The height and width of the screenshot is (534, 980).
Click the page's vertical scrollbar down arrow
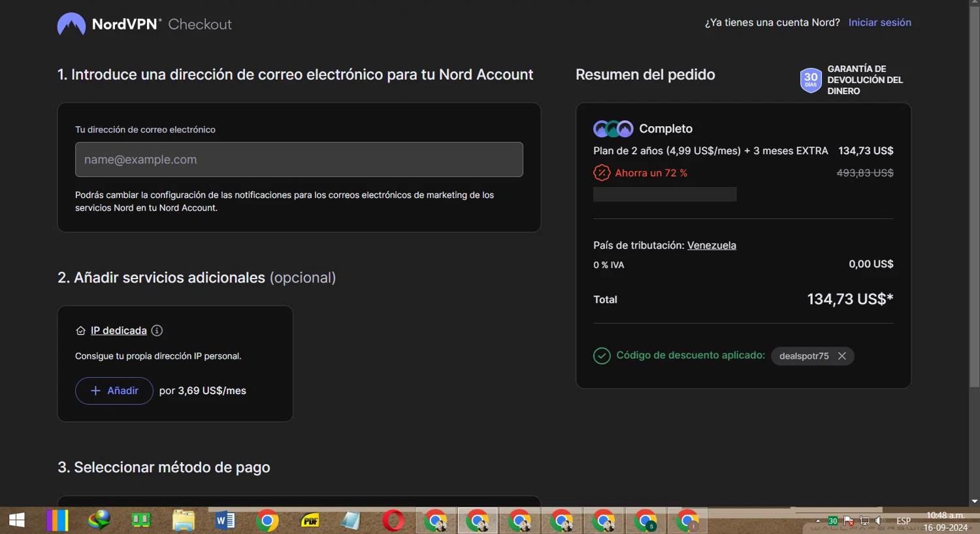(x=974, y=501)
